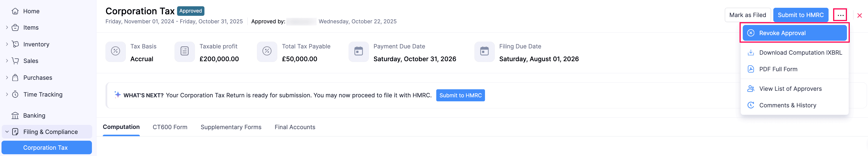This screenshot has width=868, height=156.
Task: Click the Banking building icon
Action: 15,116
